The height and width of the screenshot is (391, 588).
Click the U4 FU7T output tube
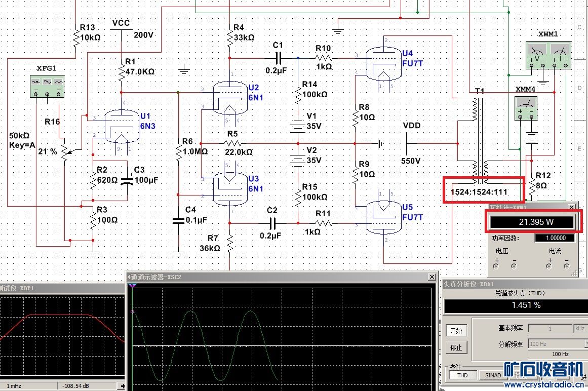pyautogui.click(x=382, y=63)
